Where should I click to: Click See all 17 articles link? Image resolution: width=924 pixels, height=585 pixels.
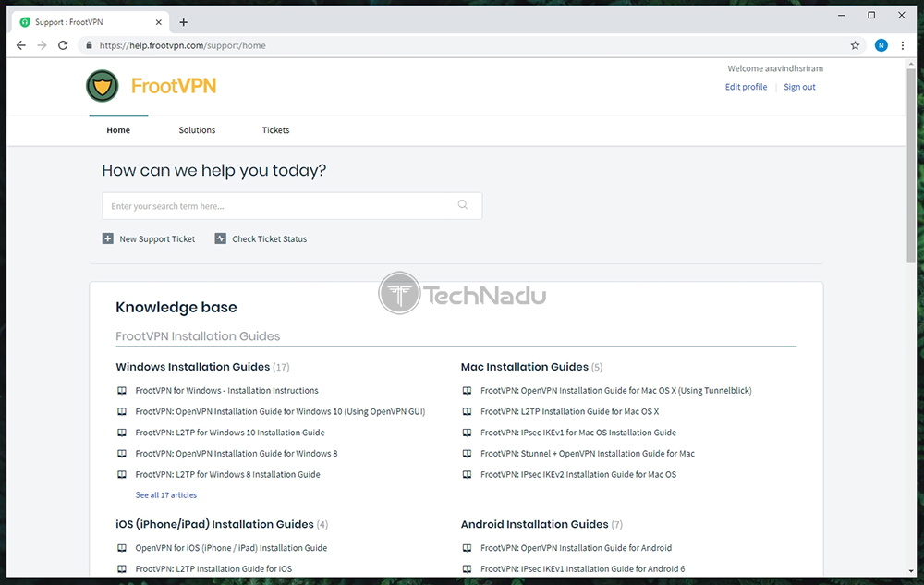(166, 494)
